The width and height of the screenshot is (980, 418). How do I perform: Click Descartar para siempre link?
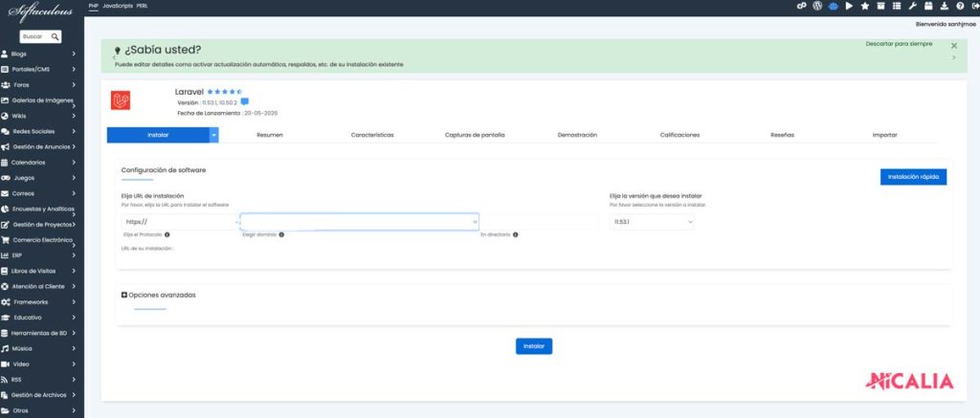click(899, 44)
